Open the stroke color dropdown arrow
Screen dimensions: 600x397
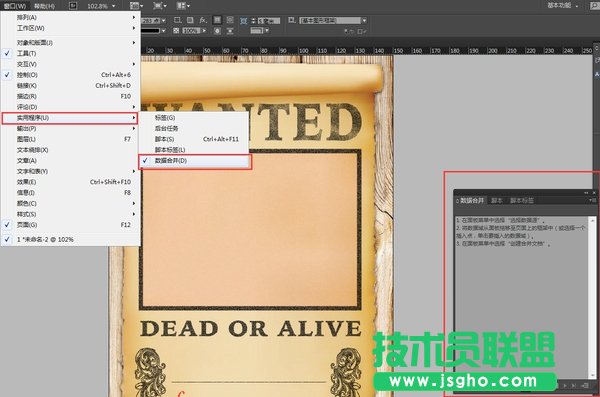tap(163, 31)
